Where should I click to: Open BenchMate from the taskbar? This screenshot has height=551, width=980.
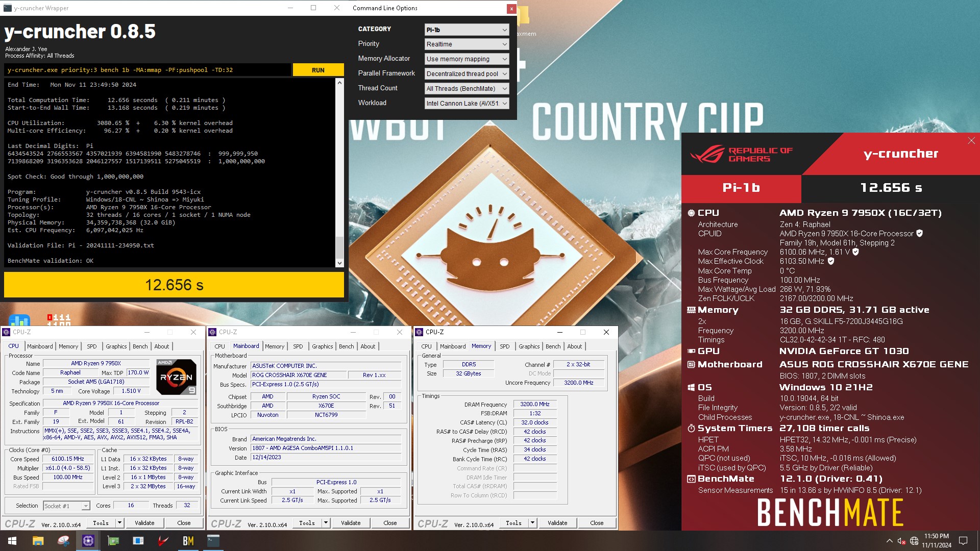click(188, 541)
